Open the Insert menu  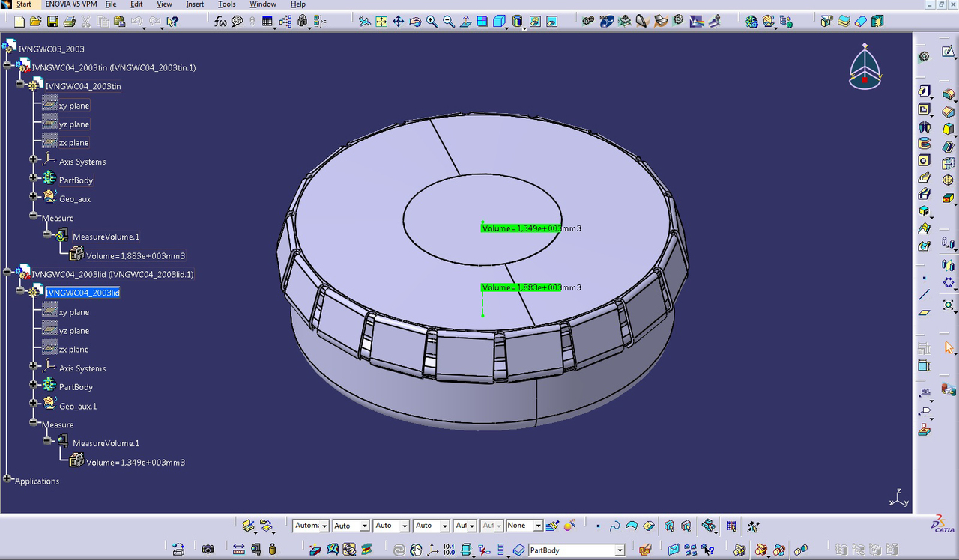(x=195, y=4)
